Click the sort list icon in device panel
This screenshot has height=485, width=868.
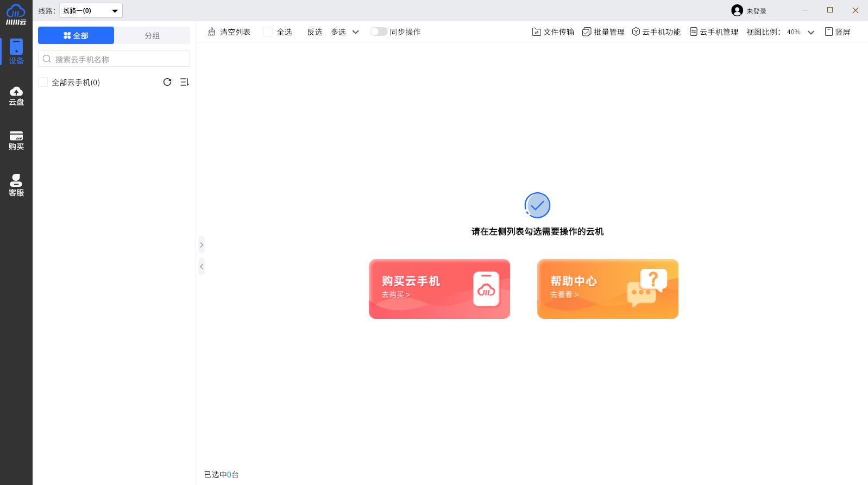coord(185,82)
